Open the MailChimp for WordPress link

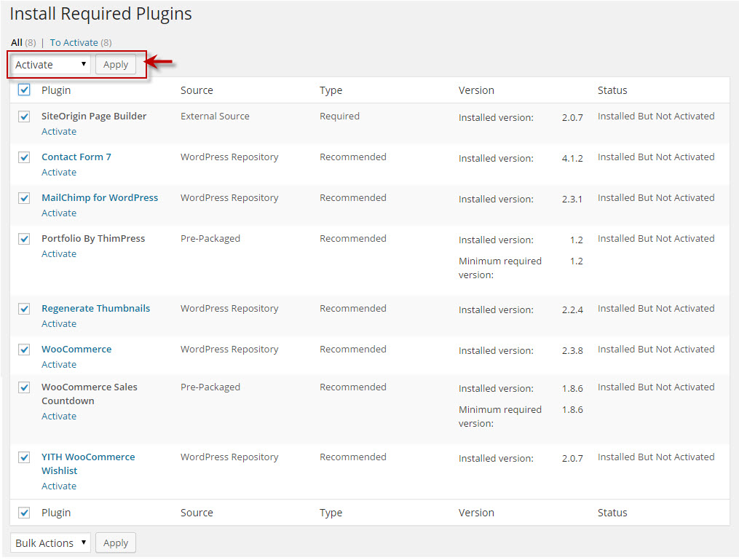click(100, 197)
